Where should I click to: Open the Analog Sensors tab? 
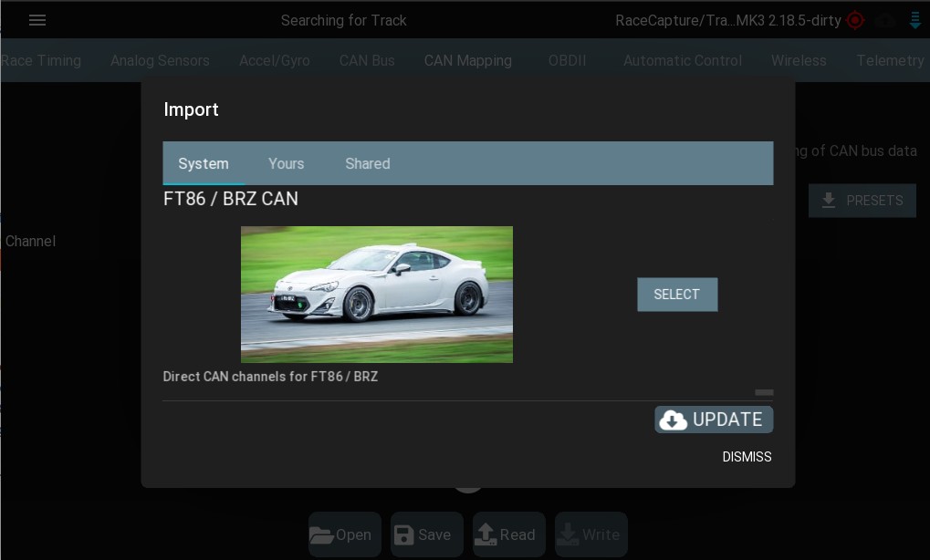[x=160, y=60]
